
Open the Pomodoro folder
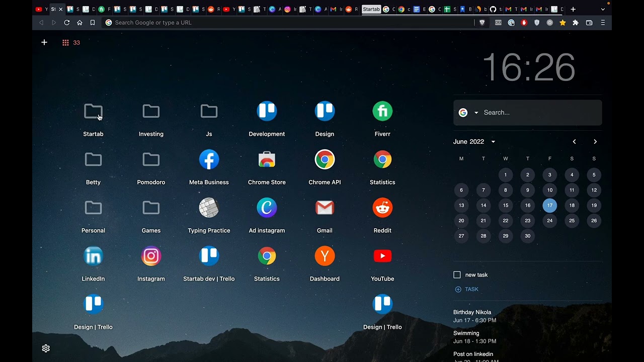coord(151,159)
